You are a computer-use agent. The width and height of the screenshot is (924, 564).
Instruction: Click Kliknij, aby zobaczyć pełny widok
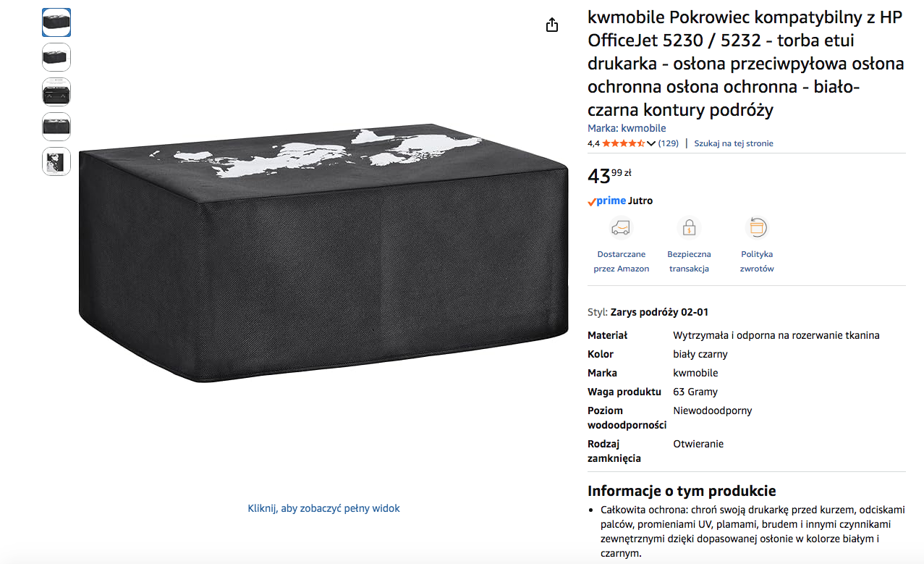323,508
